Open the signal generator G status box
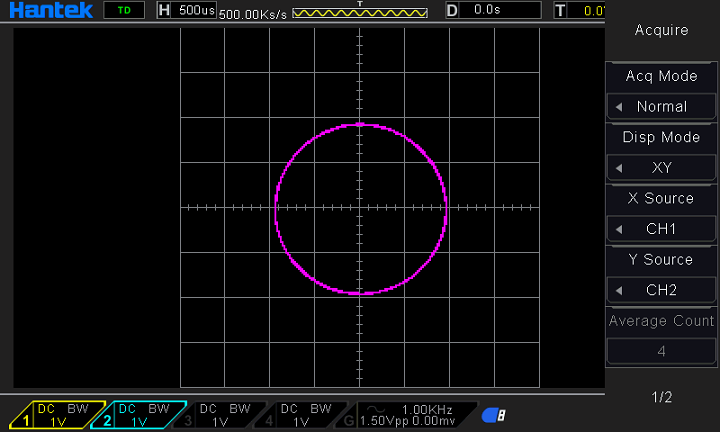The width and height of the screenshot is (720, 432). 407,415
